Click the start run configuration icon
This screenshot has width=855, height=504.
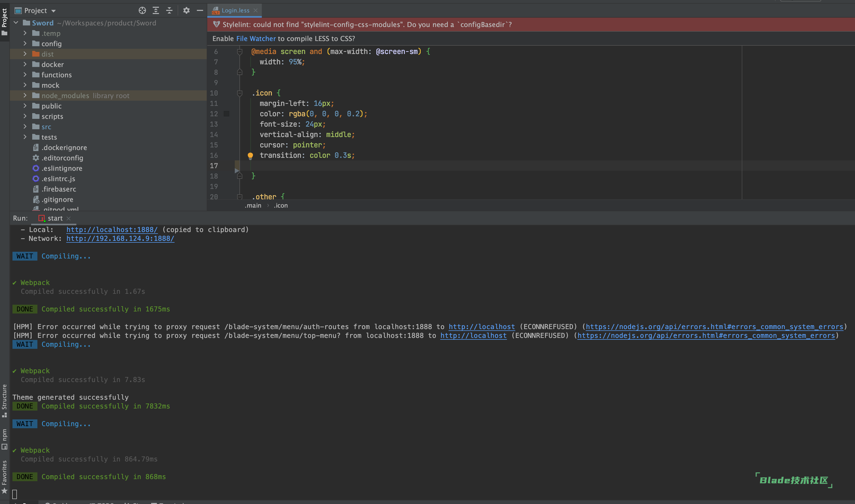(x=42, y=218)
